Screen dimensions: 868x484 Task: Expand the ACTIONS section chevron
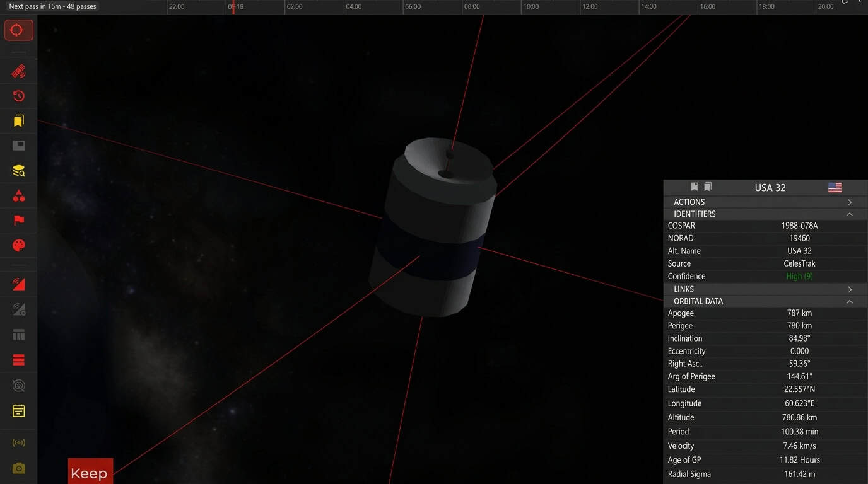[850, 202]
